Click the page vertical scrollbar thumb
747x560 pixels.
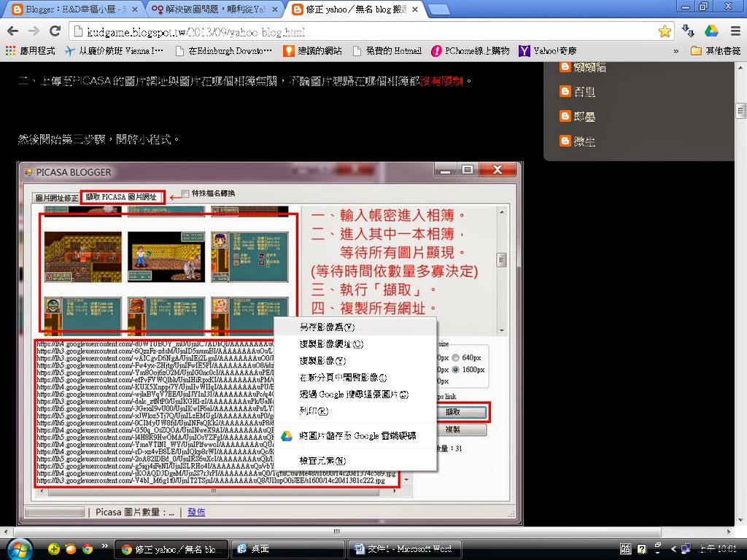(x=740, y=111)
